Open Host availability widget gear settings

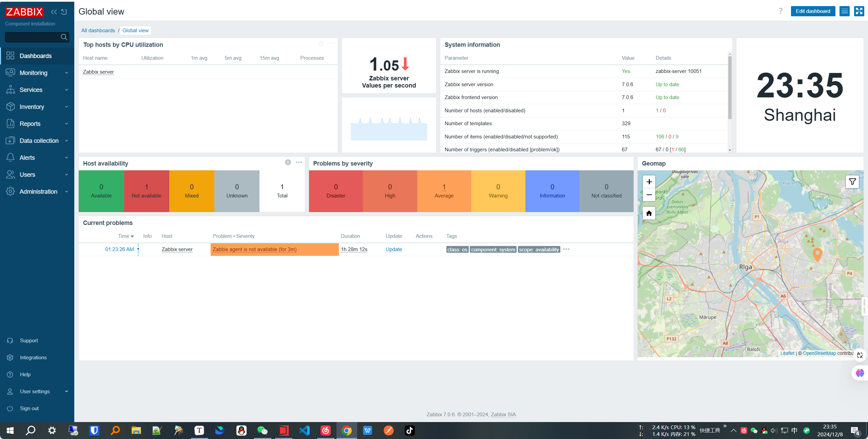[x=288, y=163]
